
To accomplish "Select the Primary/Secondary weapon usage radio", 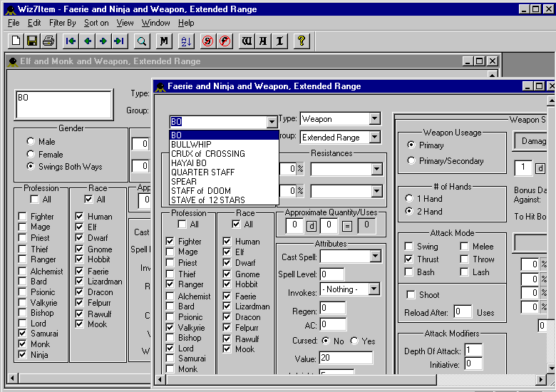I will pyautogui.click(x=411, y=161).
